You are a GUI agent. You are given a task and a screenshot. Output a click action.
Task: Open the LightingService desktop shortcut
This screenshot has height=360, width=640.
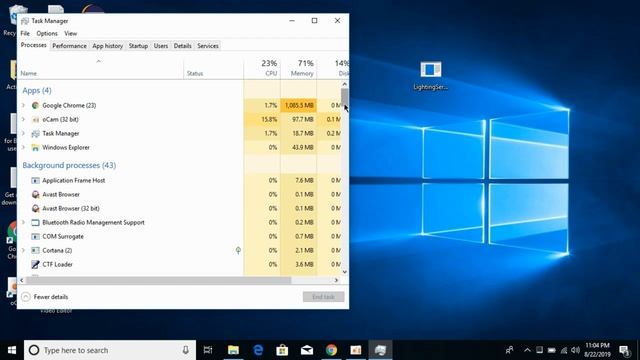pos(430,76)
